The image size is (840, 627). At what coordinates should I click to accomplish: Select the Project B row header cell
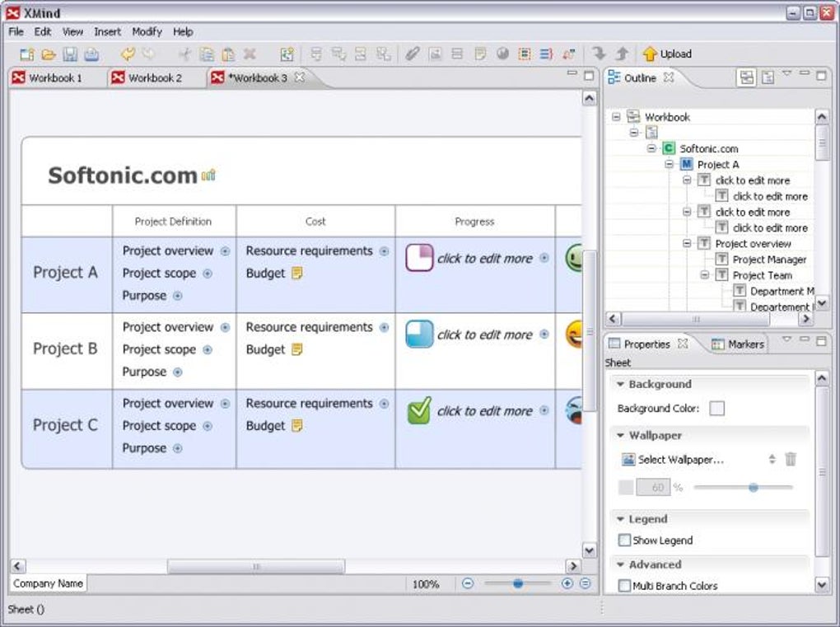point(67,351)
